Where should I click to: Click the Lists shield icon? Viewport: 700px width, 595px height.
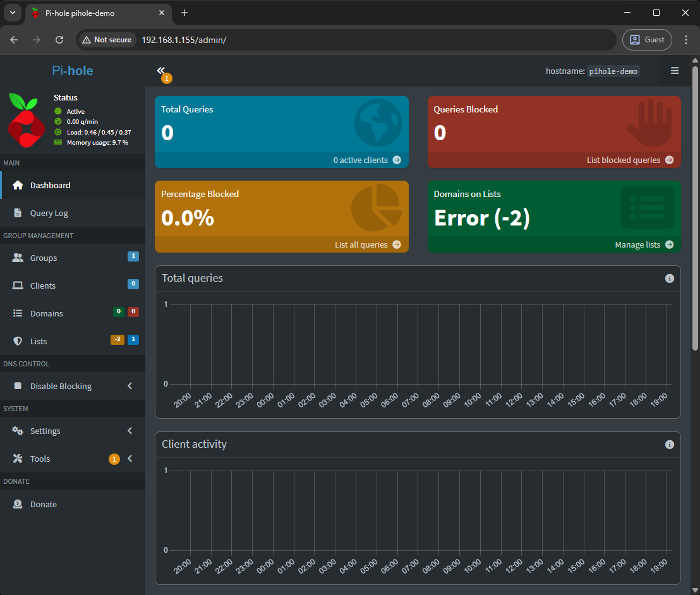pyautogui.click(x=18, y=341)
